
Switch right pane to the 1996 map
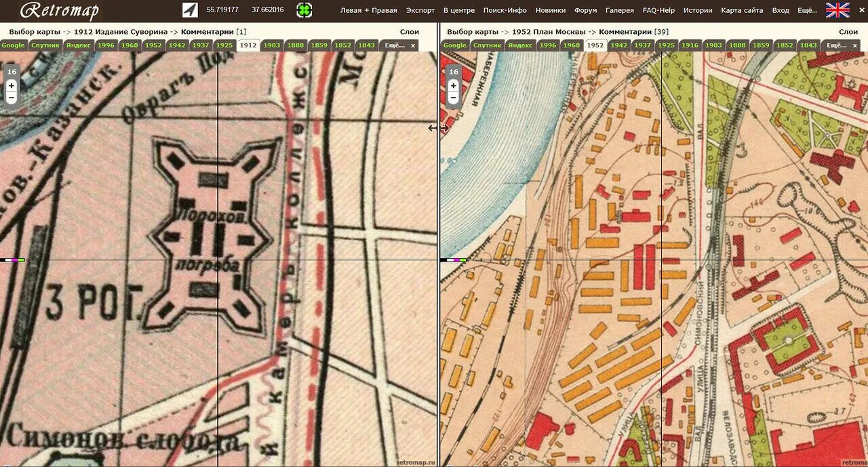click(x=548, y=45)
